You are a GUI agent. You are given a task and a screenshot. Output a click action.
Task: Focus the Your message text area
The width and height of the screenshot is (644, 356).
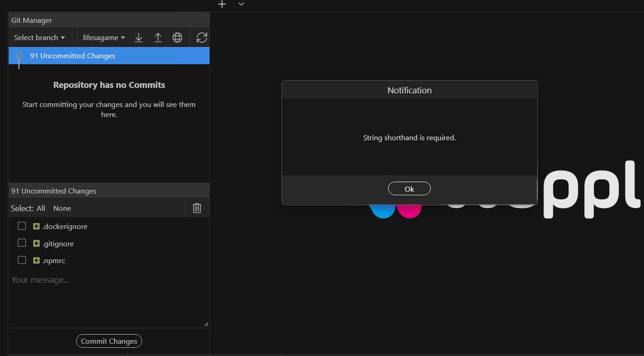109,299
